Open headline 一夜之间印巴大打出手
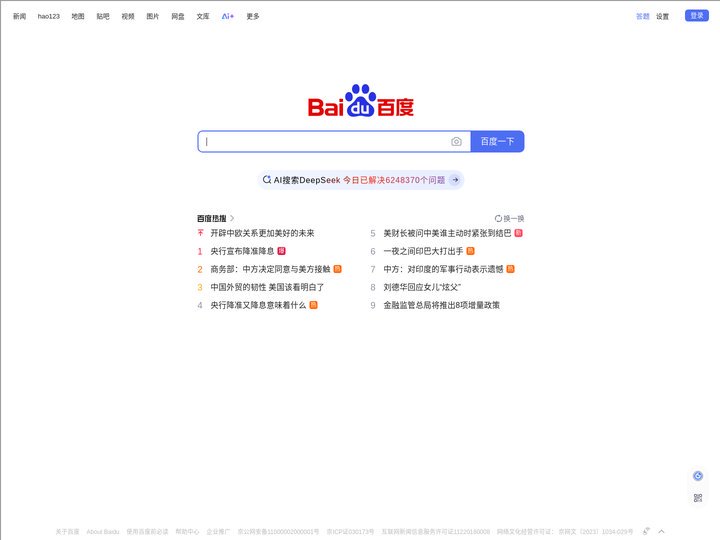Image resolution: width=720 pixels, height=540 pixels. (x=423, y=251)
